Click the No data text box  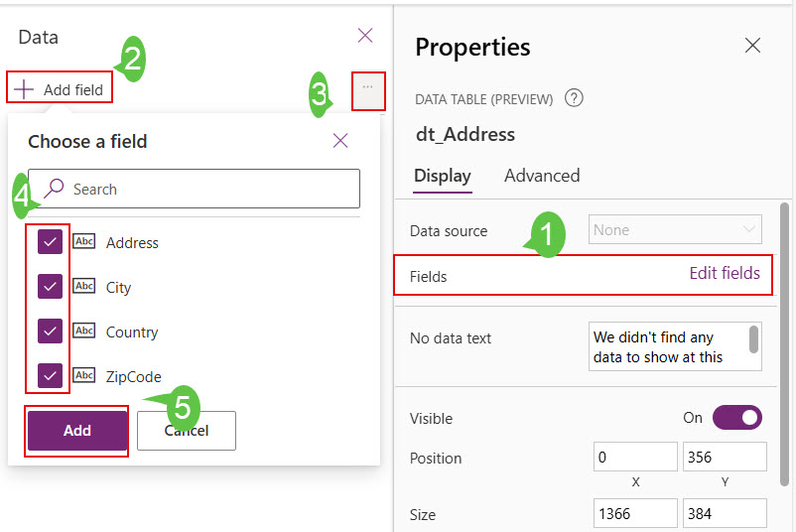[675, 346]
